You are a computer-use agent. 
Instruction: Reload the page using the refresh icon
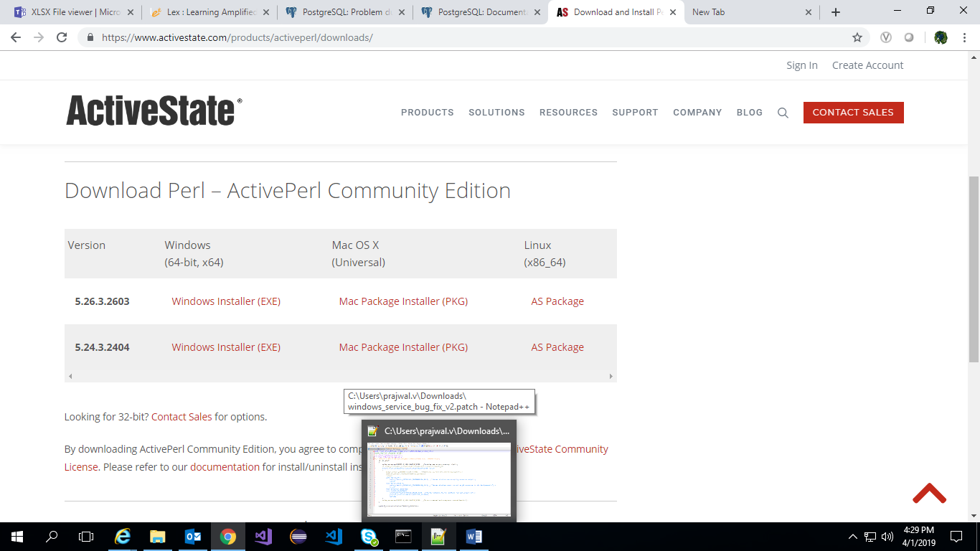coord(62,37)
